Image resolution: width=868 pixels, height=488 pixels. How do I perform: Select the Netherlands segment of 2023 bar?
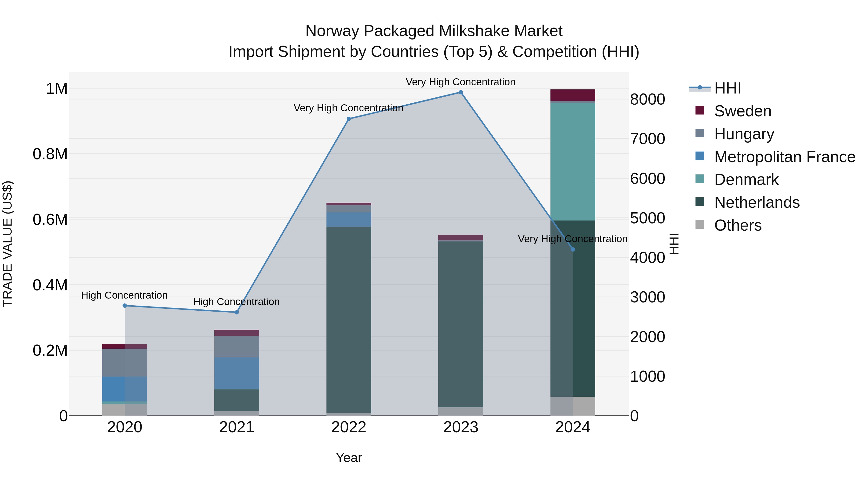(461, 324)
